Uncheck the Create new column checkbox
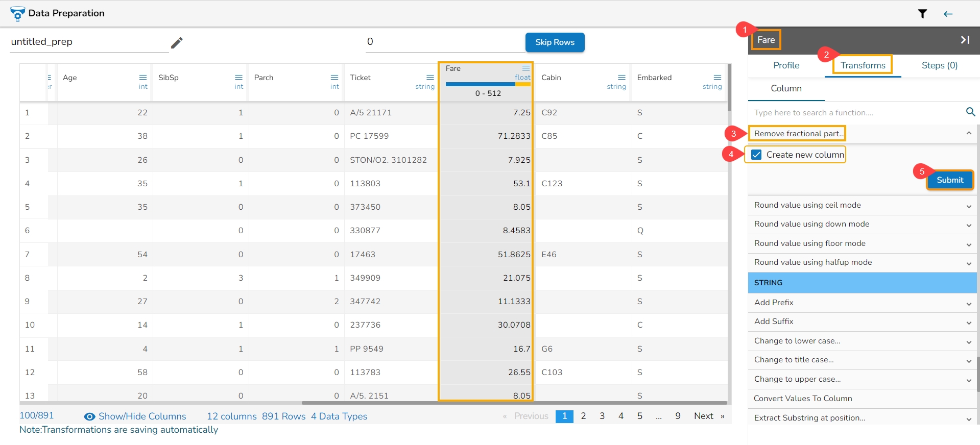 click(756, 155)
